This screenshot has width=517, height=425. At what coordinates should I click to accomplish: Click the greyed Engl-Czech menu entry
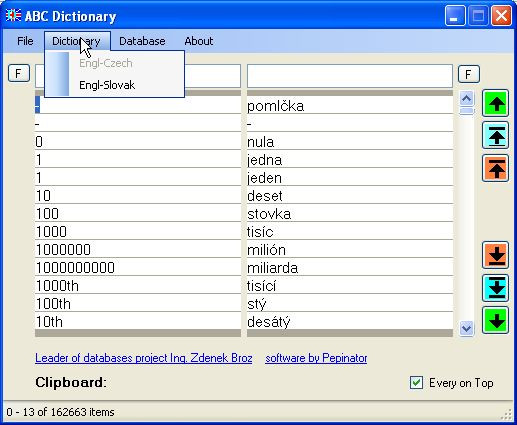(x=114, y=63)
